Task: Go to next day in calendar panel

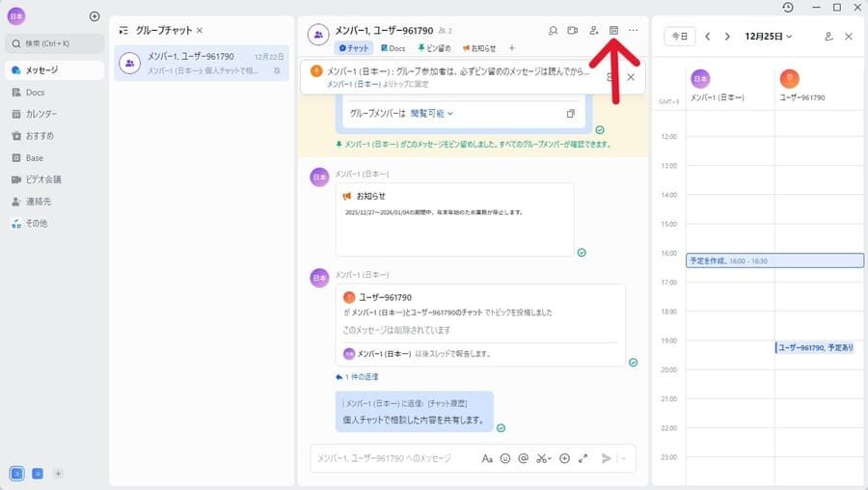Action: click(727, 37)
